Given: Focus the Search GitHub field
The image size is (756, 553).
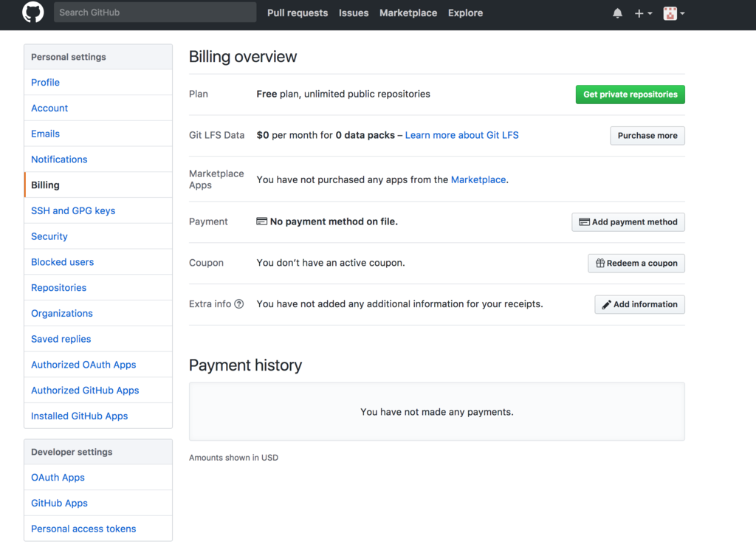Looking at the screenshot, I should 155,13.
